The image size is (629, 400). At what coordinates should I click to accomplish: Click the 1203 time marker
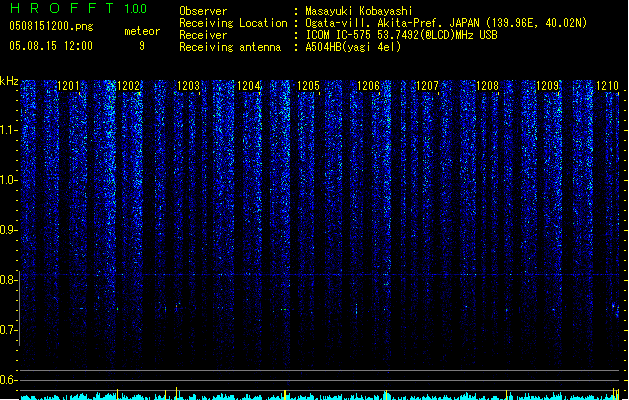click(188, 86)
